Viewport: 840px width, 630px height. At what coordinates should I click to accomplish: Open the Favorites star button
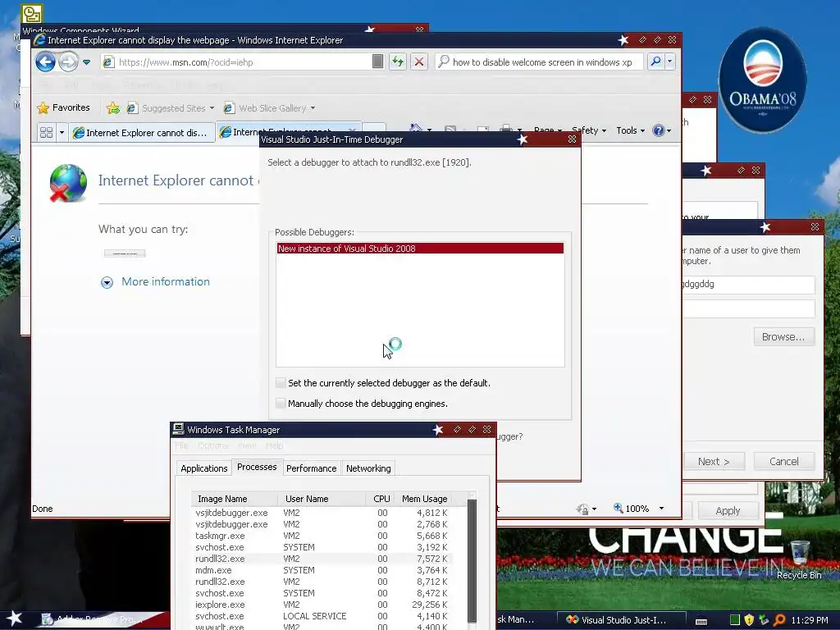tap(63, 107)
